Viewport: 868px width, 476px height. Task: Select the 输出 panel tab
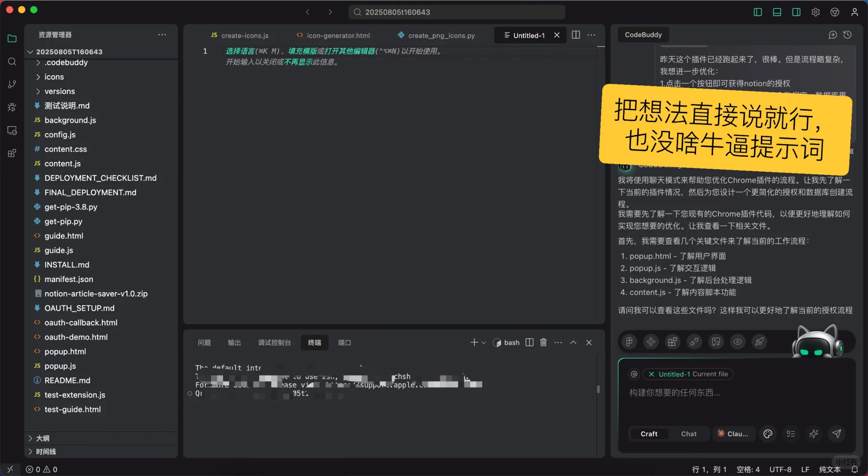coord(234,342)
